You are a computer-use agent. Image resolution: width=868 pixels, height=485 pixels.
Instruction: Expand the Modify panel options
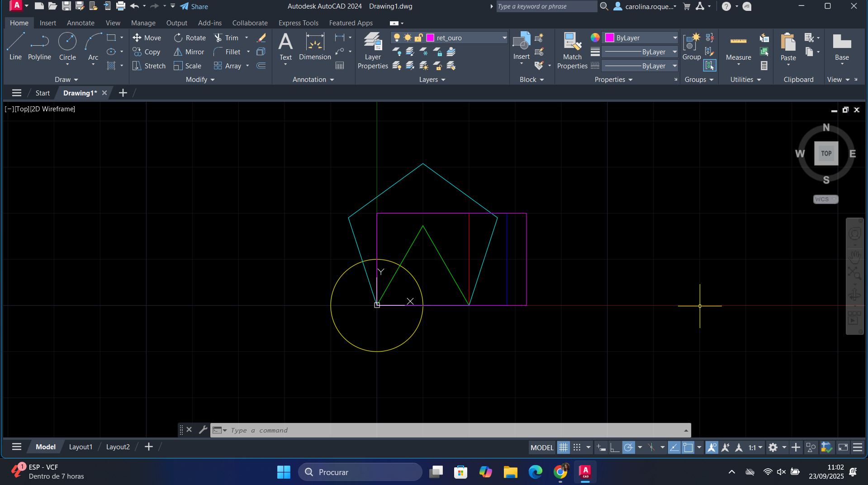click(200, 80)
